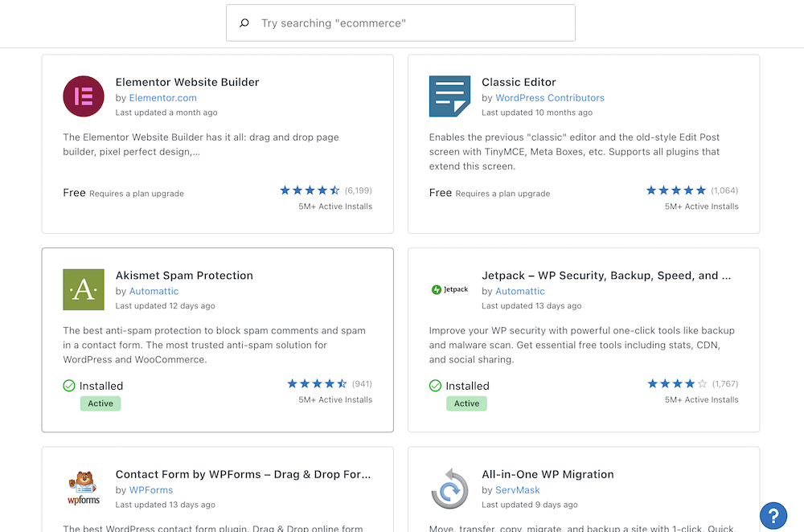Click the Automattic link under Akismet
This screenshot has height=532, width=804.
154,291
